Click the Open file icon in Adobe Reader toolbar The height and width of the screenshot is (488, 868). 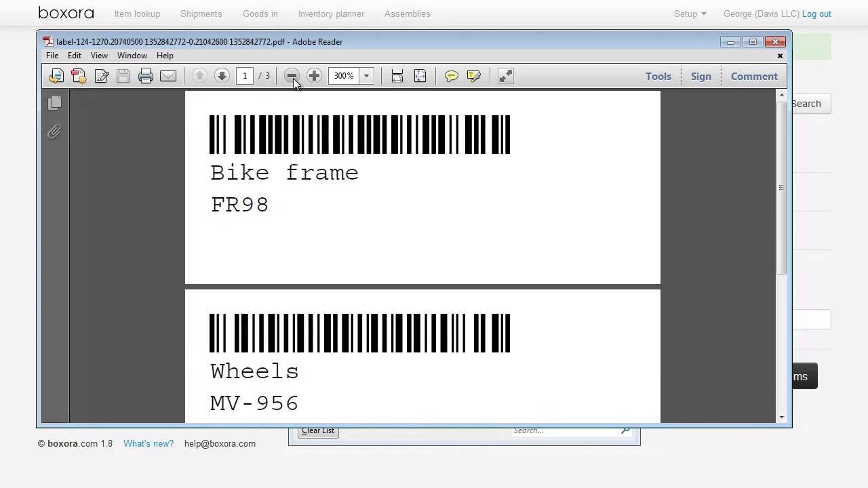(56, 76)
